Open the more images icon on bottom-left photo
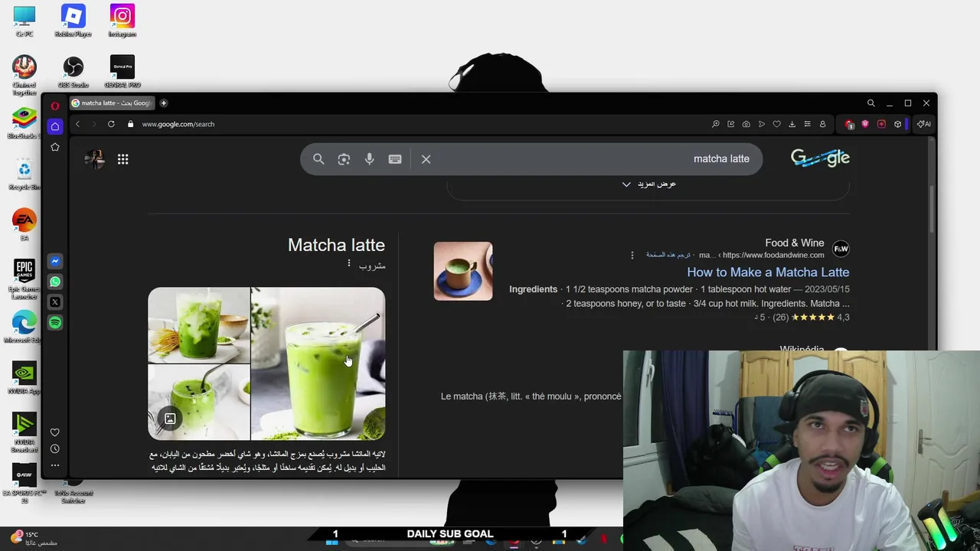The image size is (980, 551). point(170,419)
